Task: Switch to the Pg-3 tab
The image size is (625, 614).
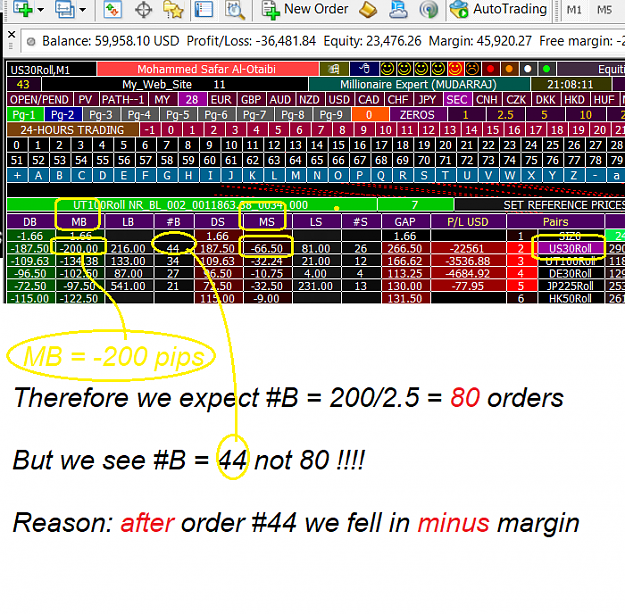Action: point(101,115)
